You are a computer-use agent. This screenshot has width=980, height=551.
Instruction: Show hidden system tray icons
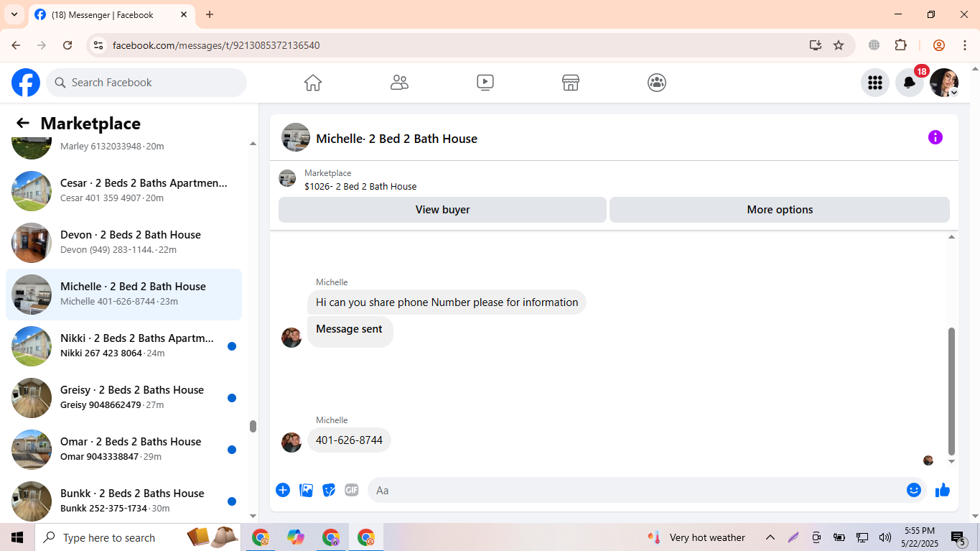click(x=770, y=537)
